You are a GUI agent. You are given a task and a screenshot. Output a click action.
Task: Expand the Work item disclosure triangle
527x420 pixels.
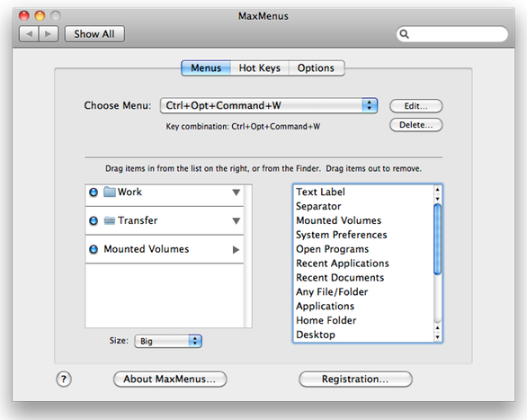tap(237, 192)
